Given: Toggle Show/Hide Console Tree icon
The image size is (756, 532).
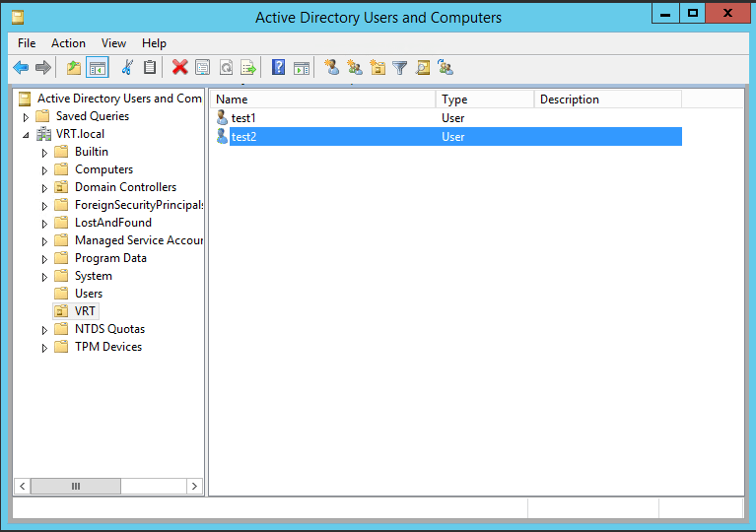Looking at the screenshot, I should pyautogui.click(x=98, y=67).
